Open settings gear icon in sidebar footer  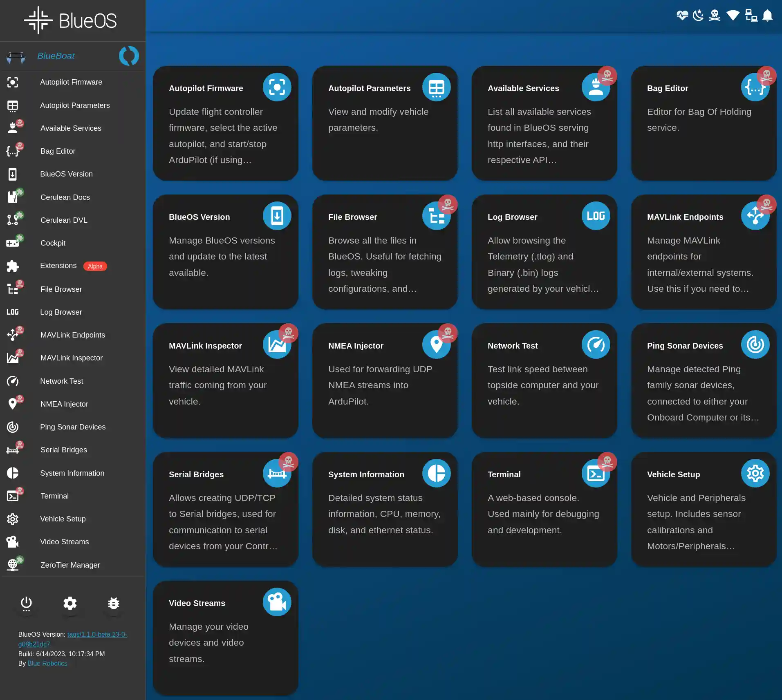tap(70, 603)
